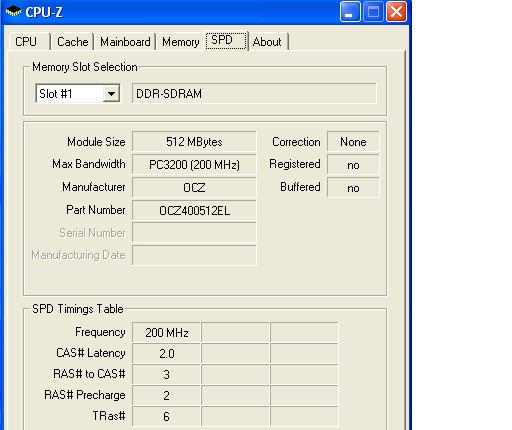Click the DDR-SDRAM memory type field
512x430 pixels.
tap(254, 94)
